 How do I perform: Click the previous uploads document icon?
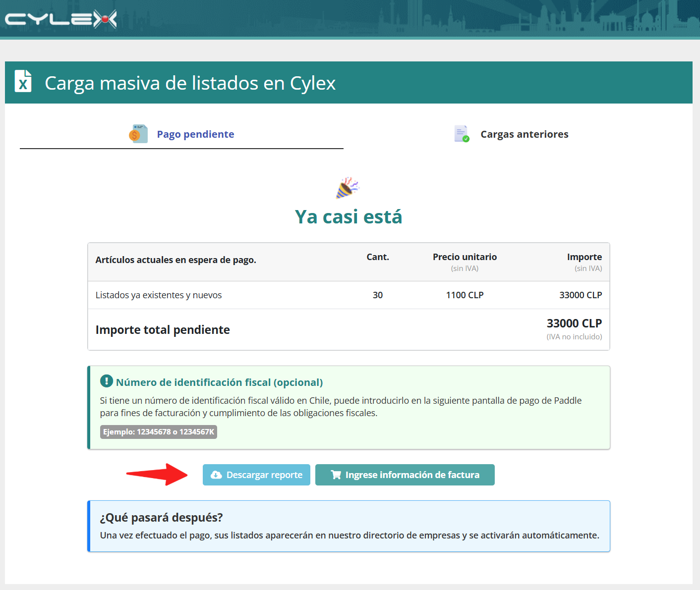(x=462, y=134)
